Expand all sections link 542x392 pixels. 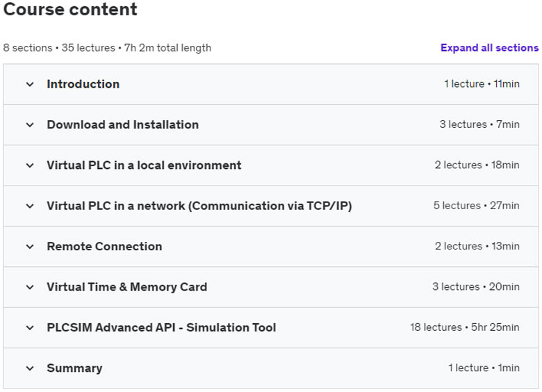489,48
